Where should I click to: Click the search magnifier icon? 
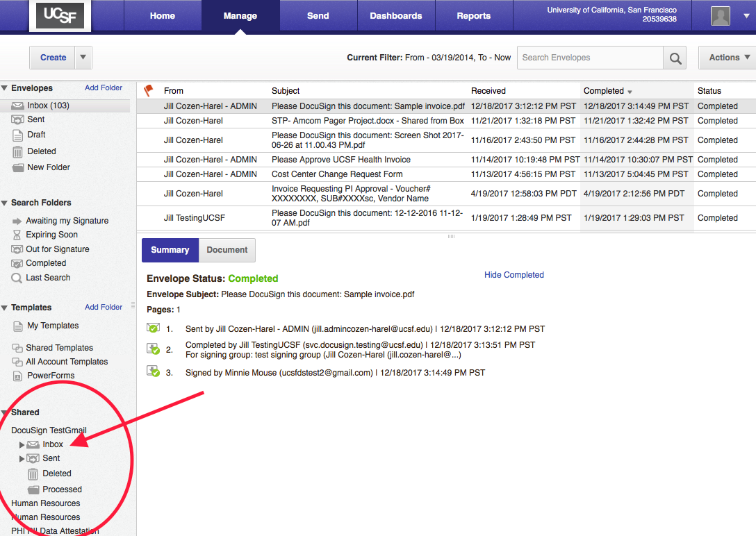675,58
